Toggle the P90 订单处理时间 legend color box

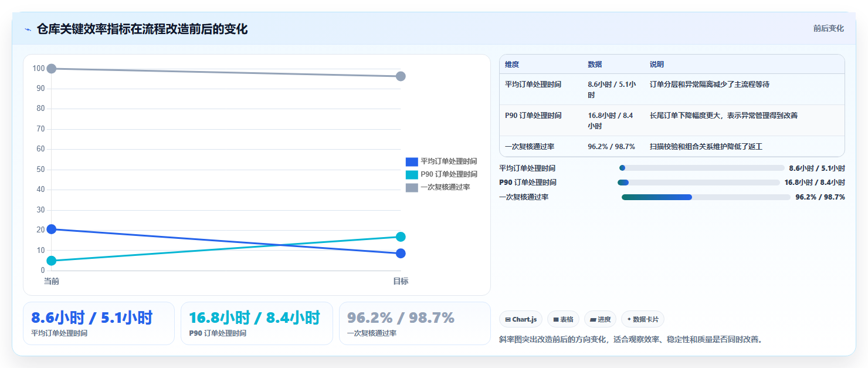[x=412, y=174]
